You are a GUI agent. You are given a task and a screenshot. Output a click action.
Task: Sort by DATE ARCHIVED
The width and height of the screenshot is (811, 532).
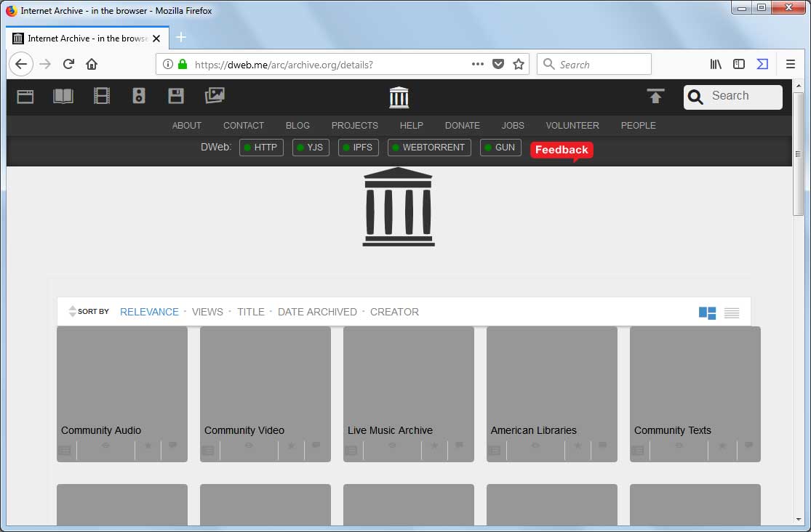coord(317,312)
